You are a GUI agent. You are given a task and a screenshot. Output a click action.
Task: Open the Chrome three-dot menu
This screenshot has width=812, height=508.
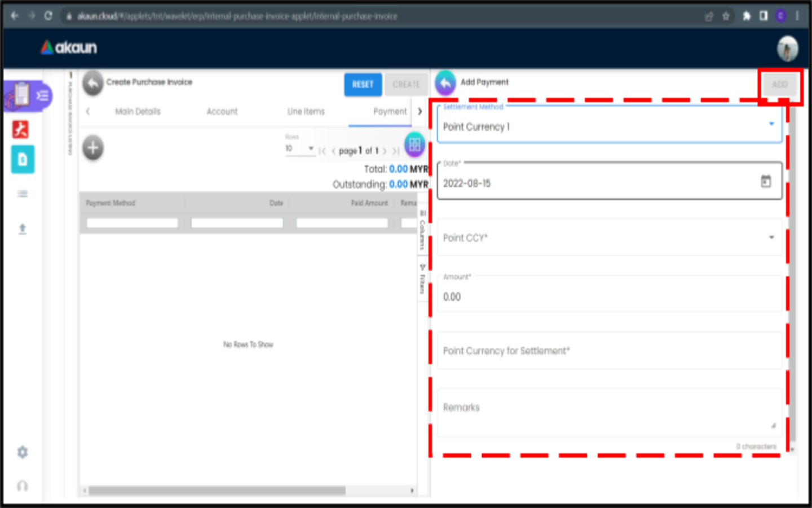click(797, 16)
